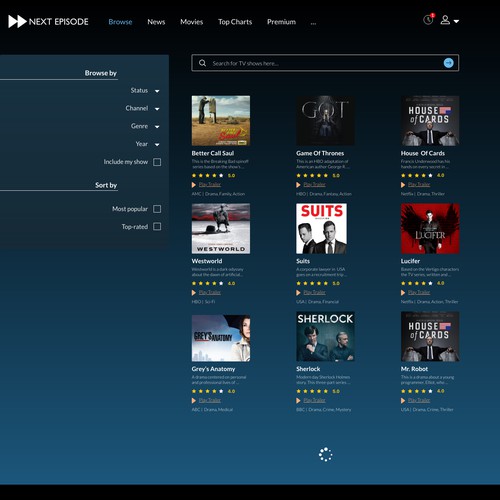
Task: Open the Better Call Saul poster
Action: 221,121
